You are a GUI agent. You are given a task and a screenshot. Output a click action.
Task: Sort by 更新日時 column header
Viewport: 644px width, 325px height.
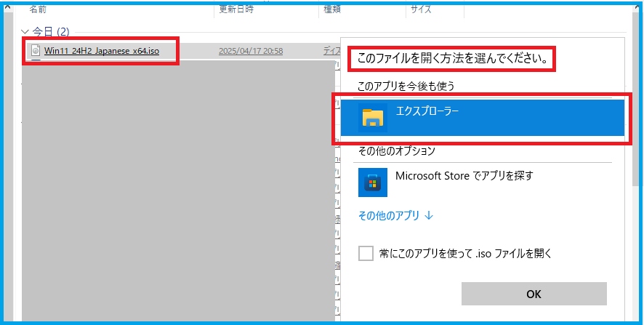point(236,9)
